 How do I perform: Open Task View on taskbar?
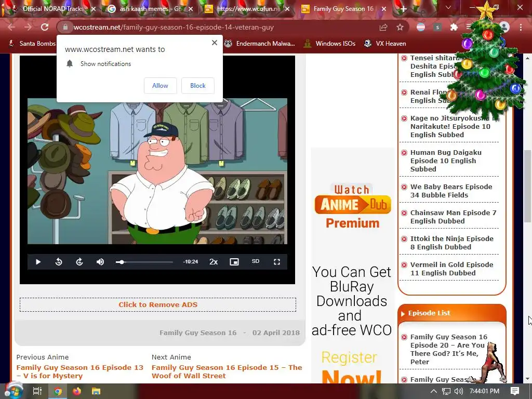(x=37, y=391)
